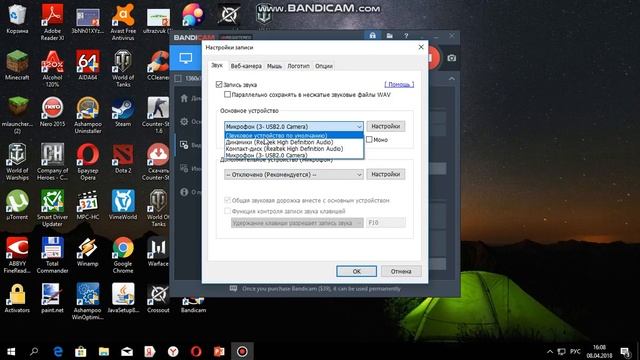Click Отмена button
This screenshot has height=360, width=640.
401,271
